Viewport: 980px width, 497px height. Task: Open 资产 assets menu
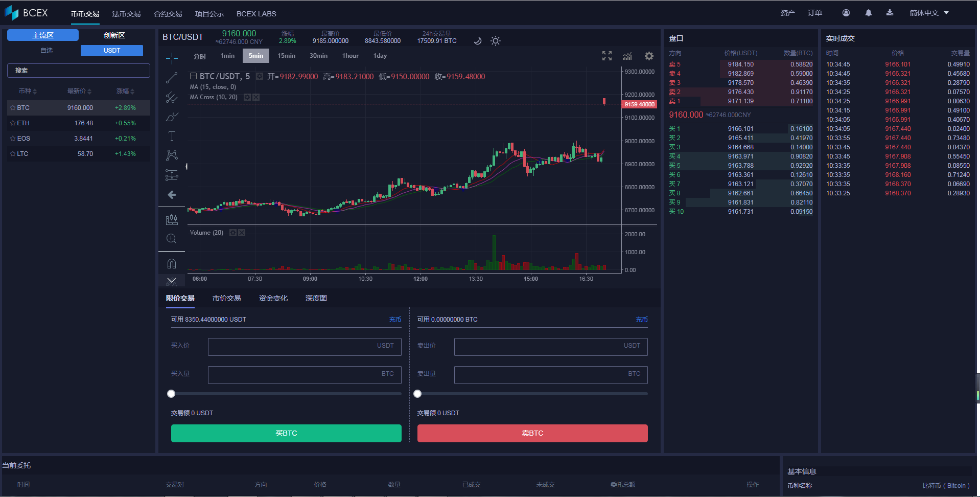coord(787,13)
